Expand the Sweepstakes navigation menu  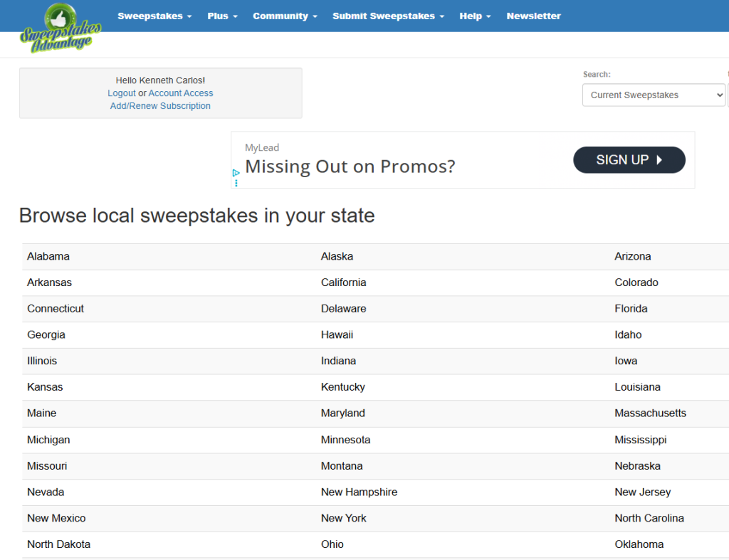[x=154, y=16]
